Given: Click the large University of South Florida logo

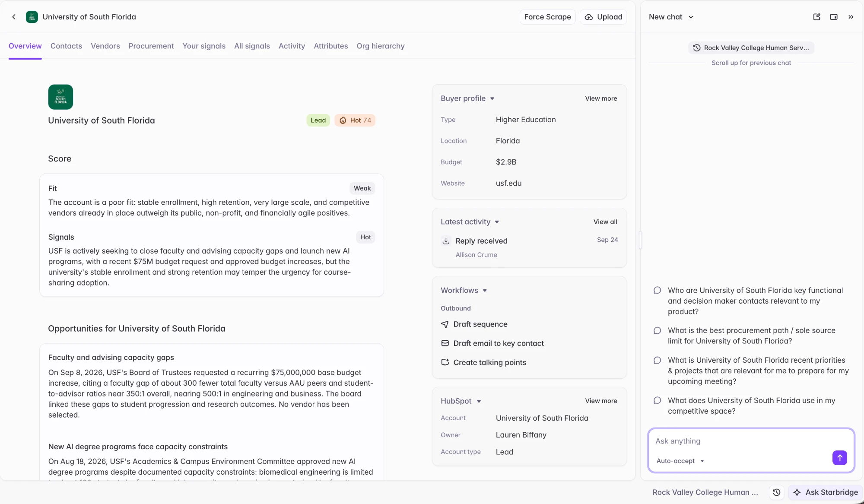Looking at the screenshot, I should coord(60,97).
